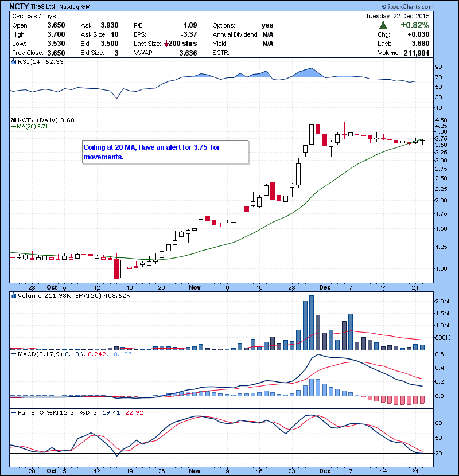Click the 'Nasdaq GM' exchange label
This screenshot has width=459, height=476.
point(75,7)
